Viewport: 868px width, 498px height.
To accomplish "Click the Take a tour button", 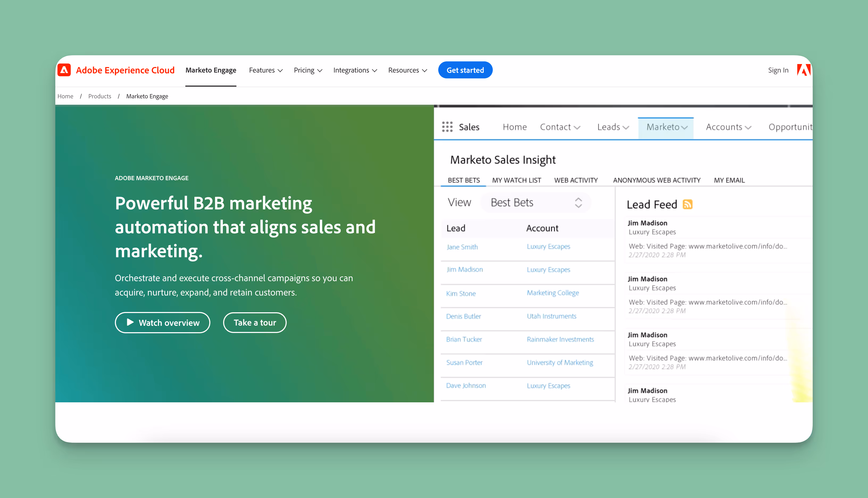I will click(x=255, y=322).
